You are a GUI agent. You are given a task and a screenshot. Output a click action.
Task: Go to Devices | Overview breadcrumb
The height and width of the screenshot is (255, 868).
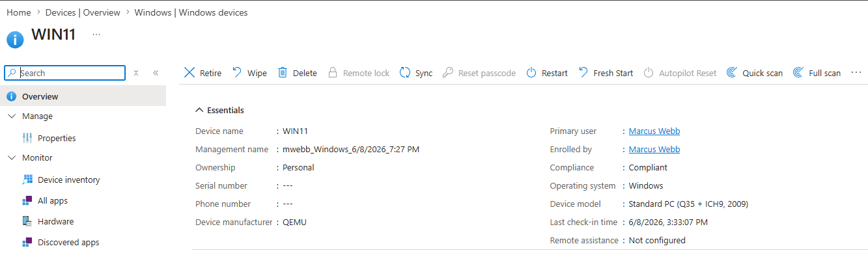click(x=83, y=12)
